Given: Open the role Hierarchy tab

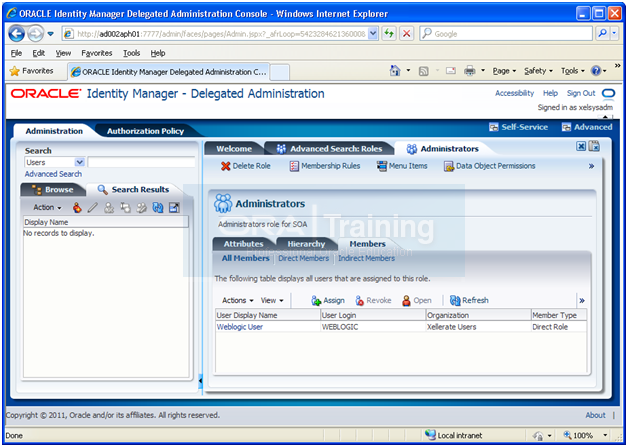Looking at the screenshot, I should tap(306, 244).
